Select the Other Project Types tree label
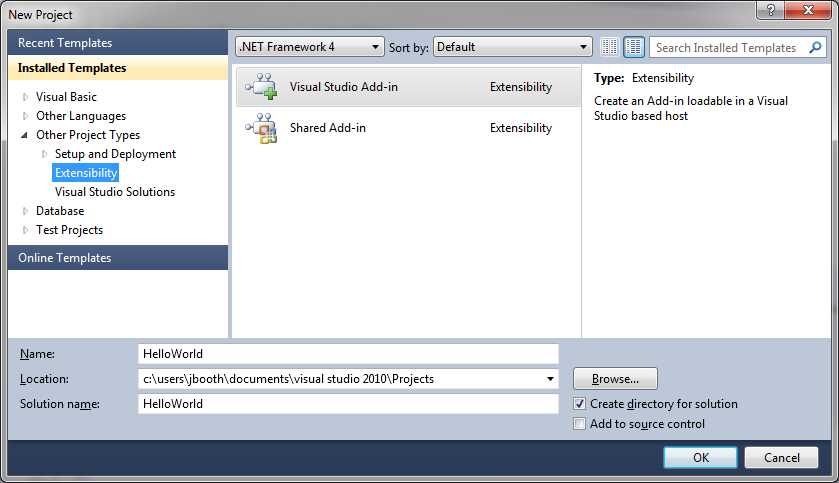Image resolution: width=839 pixels, height=483 pixels. [x=88, y=135]
